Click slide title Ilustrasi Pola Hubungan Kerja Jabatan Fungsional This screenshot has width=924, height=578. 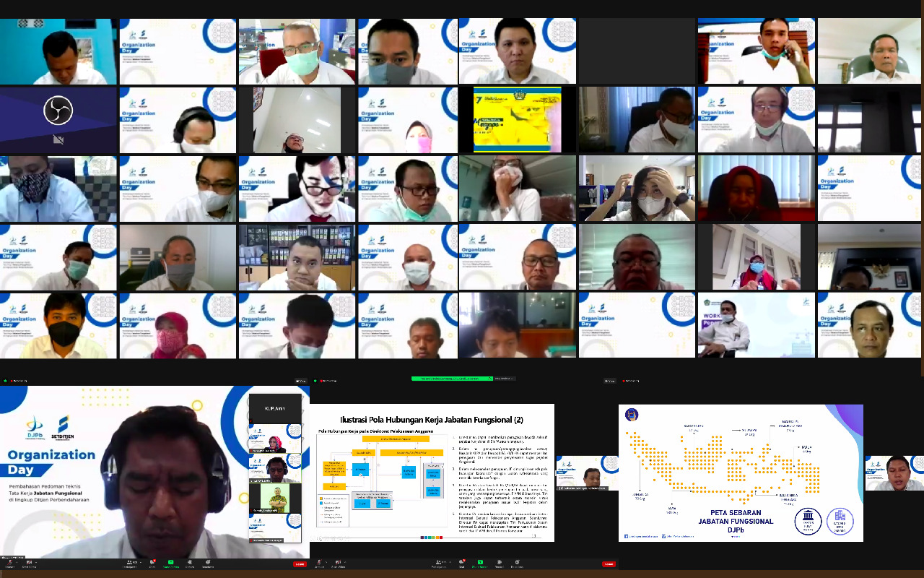tap(432, 420)
